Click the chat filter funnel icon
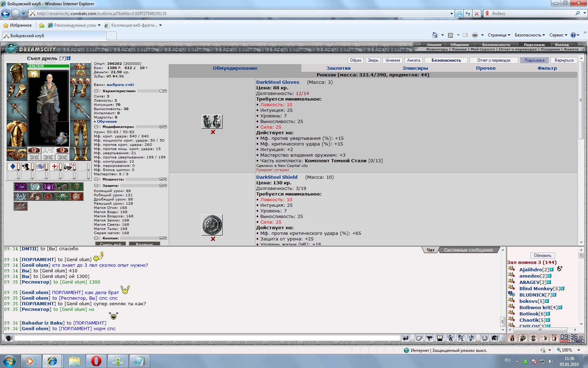Image resolution: width=588 pixels, height=368 pixels. pyautogui.click(x=429, y=338)
